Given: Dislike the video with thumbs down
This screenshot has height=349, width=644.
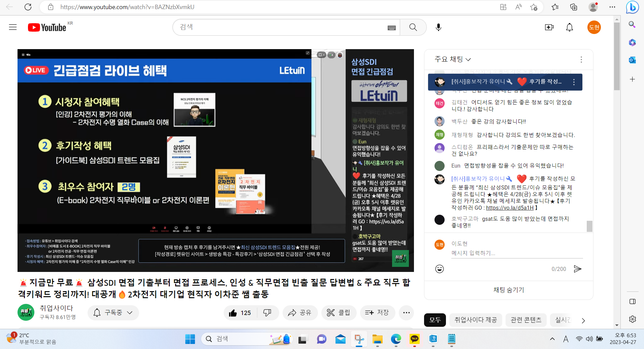Looking at the screenshot, I should click(x=267, y=313).
